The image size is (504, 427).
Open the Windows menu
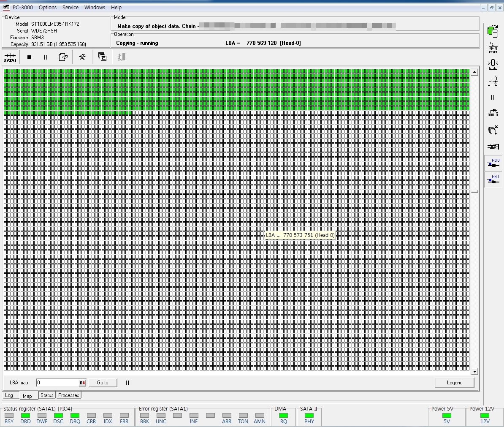click(95, 8)
